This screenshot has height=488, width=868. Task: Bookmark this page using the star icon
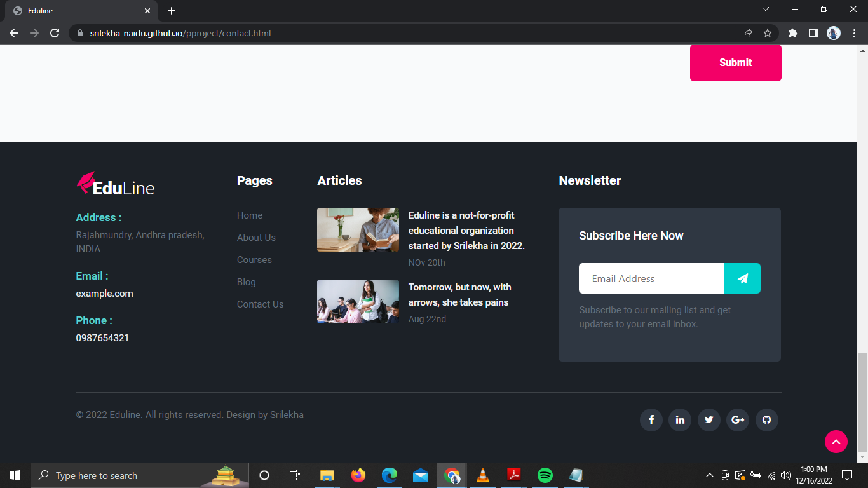click(768, 33)
